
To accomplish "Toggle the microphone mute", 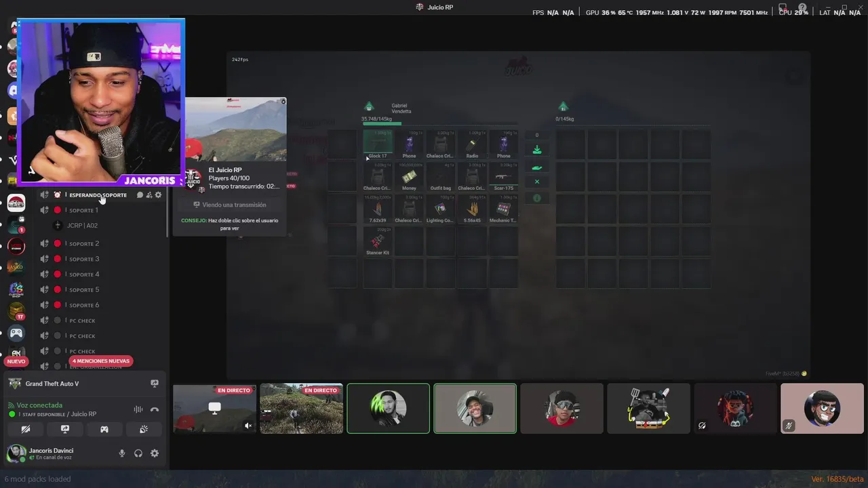I will click(x=122, y=453).
